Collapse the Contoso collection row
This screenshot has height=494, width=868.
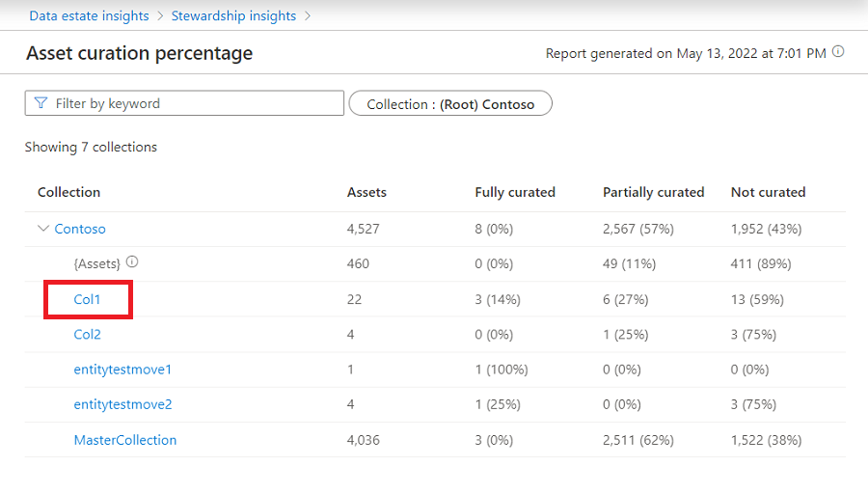(x=42, y=229)
